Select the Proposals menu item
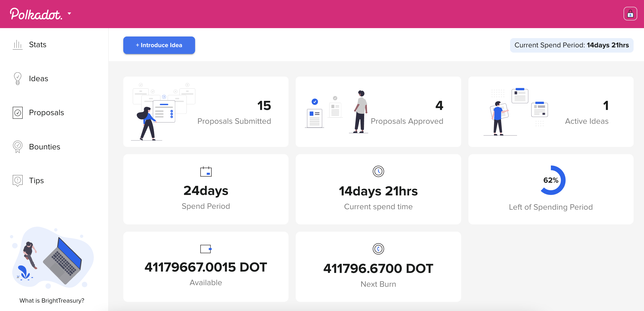The width and height of the screenshot is (644, 311). pos(46,112)
